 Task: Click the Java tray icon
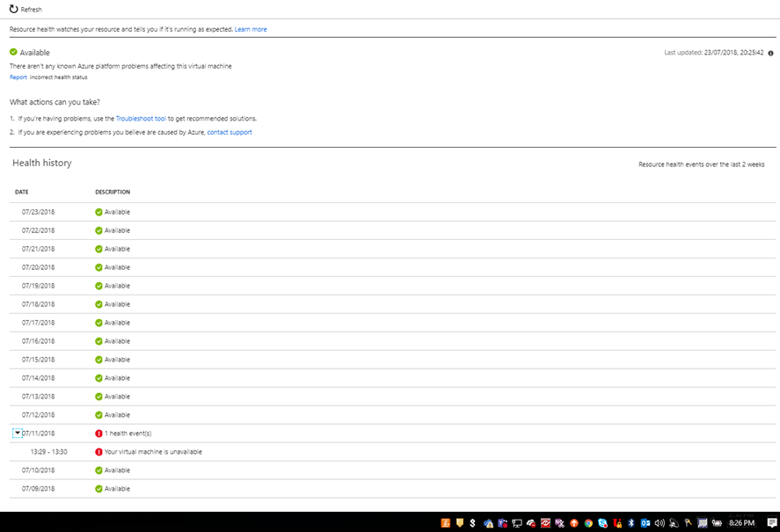pos(446,523)
